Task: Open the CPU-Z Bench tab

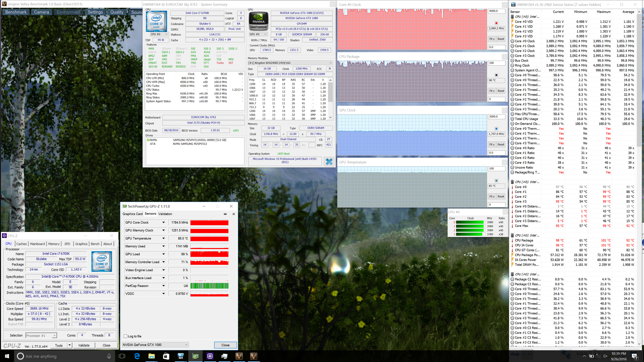Action: pyautogui.click(x=95, y=244)
